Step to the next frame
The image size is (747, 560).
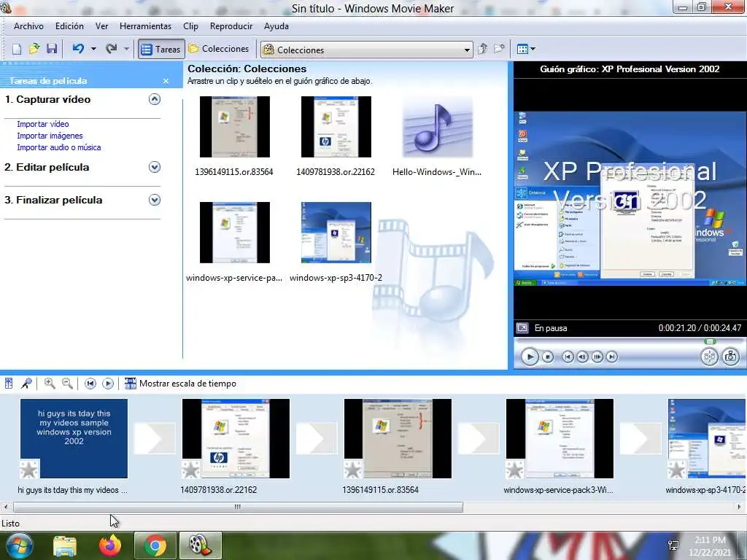(x=597, y=357)
